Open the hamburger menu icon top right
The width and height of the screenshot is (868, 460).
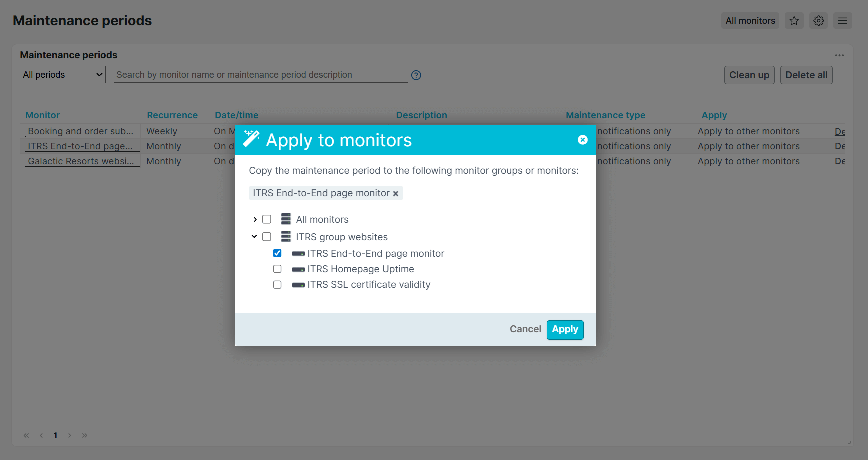tap(842, 21)
